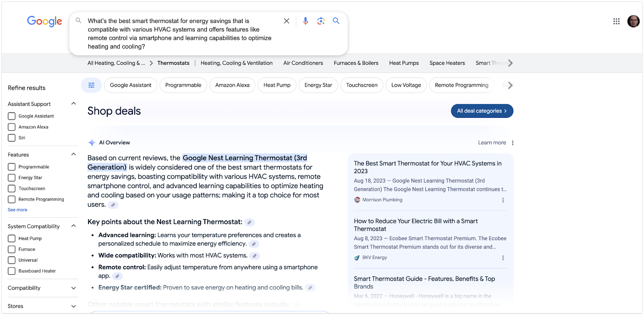The height and width of the screenshot is (315, 644).
Task: Select the Thermostats category tab
Action: pos(173,63)
